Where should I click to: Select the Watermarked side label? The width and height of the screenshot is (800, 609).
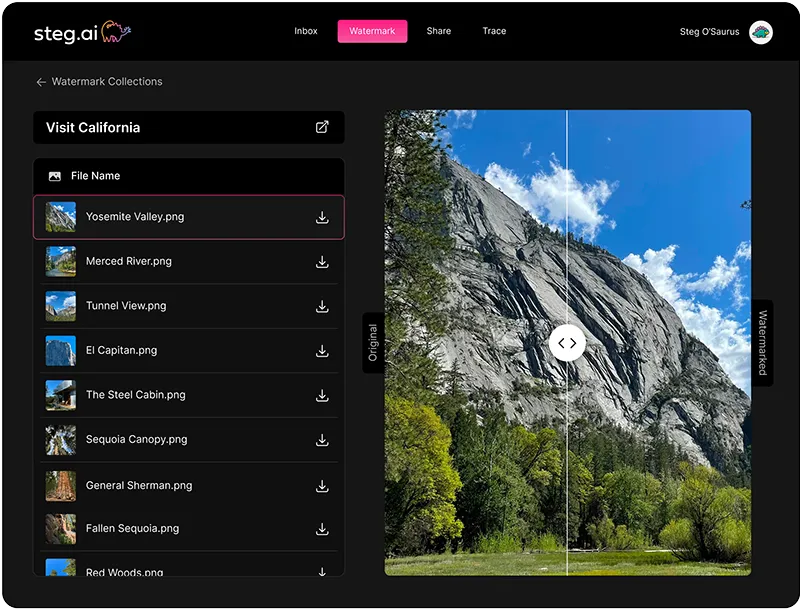coord(762,342)
